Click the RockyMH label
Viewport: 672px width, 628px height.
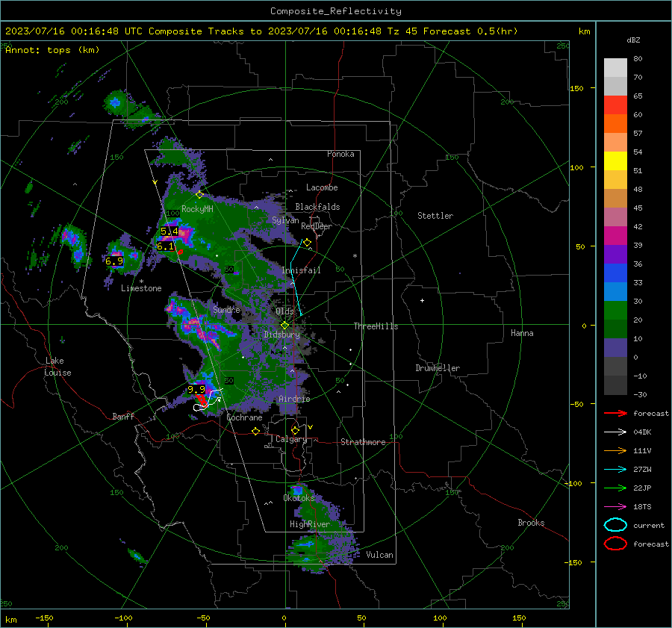tap(197, 209)
